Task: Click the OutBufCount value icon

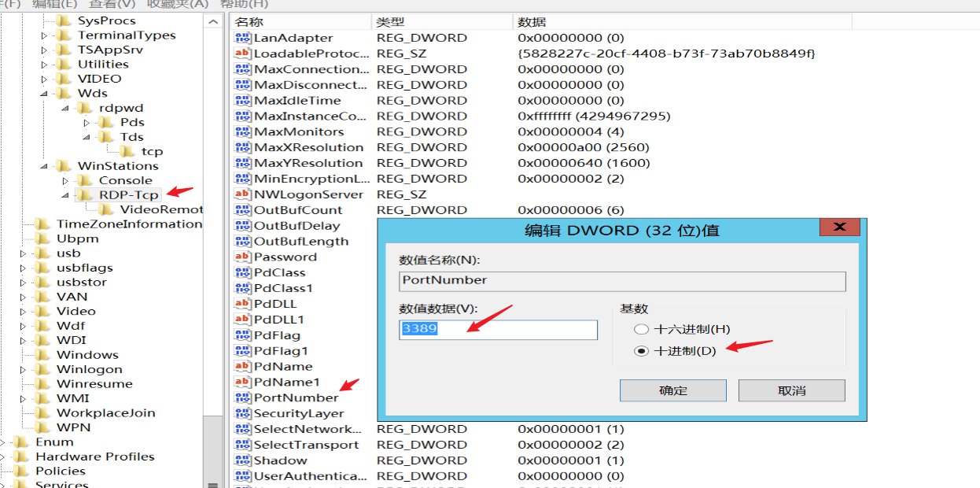Action: (x=242, y=210)
